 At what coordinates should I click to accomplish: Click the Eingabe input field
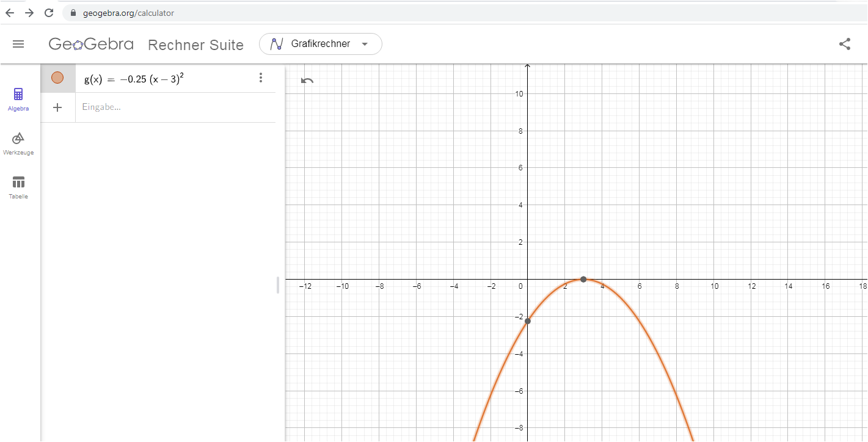coord(175,107)
